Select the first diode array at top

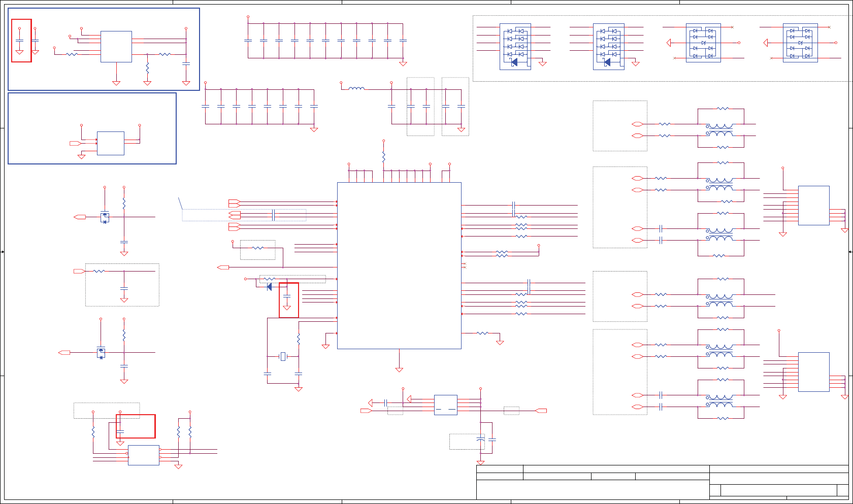click(515, 46)
